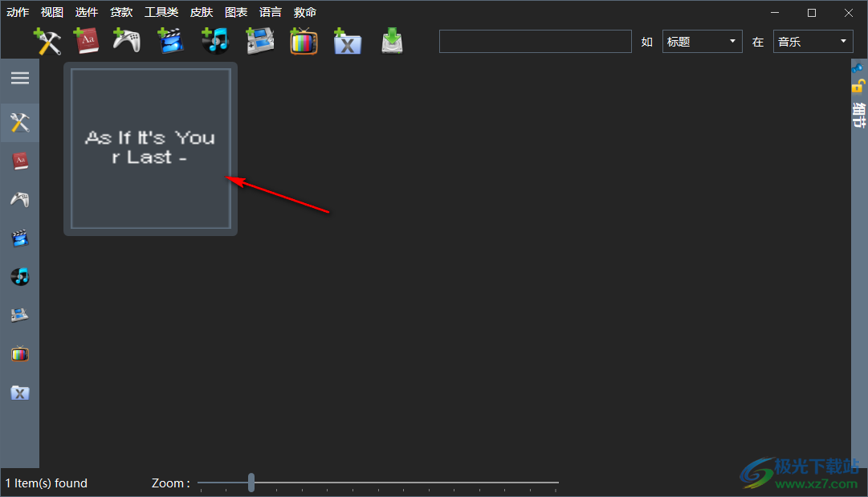Minimize the application window

(775, 13)
